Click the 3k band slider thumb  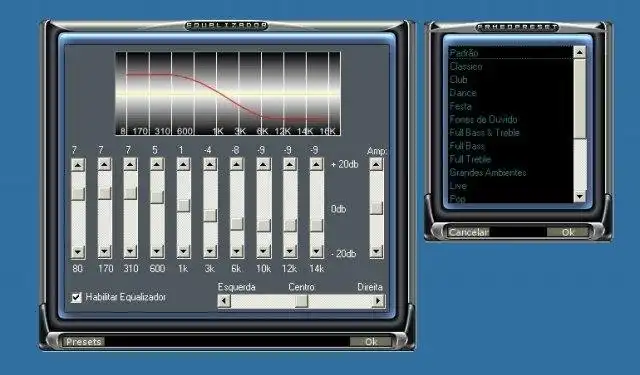[x=210, y=215]
